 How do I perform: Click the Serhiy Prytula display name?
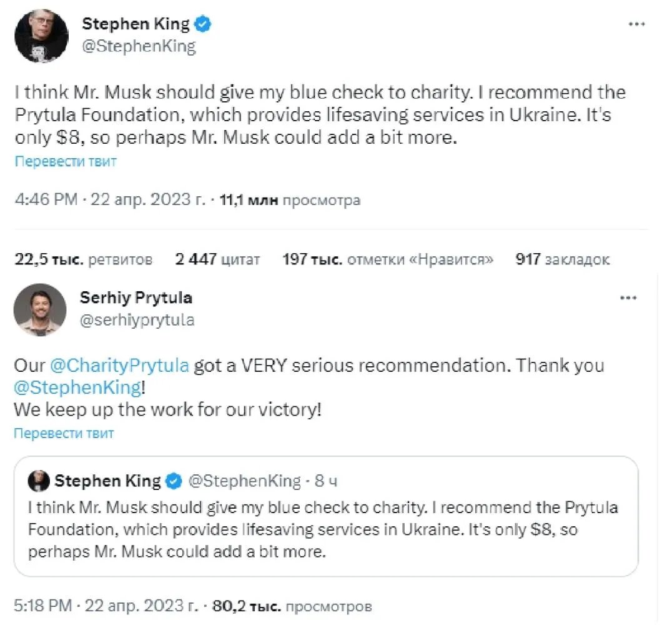(136, 297)
